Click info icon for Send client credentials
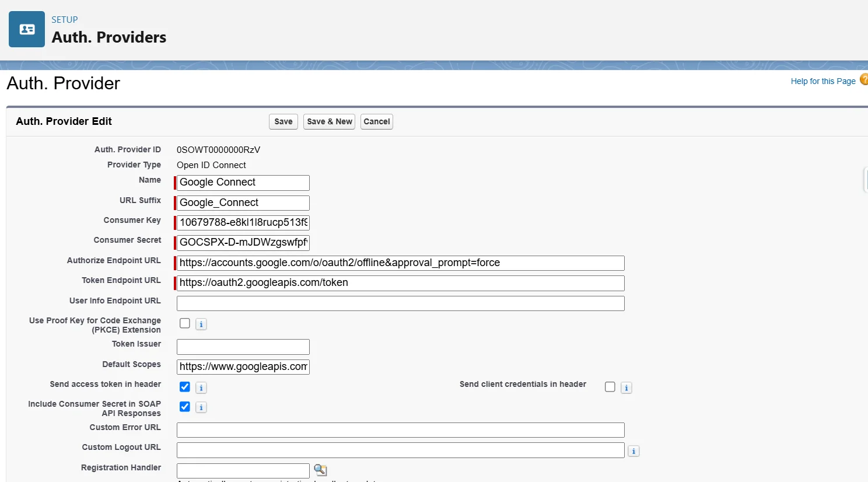This screenshot has width=868, height=482. pyautogui.click(x=626, y=387)
